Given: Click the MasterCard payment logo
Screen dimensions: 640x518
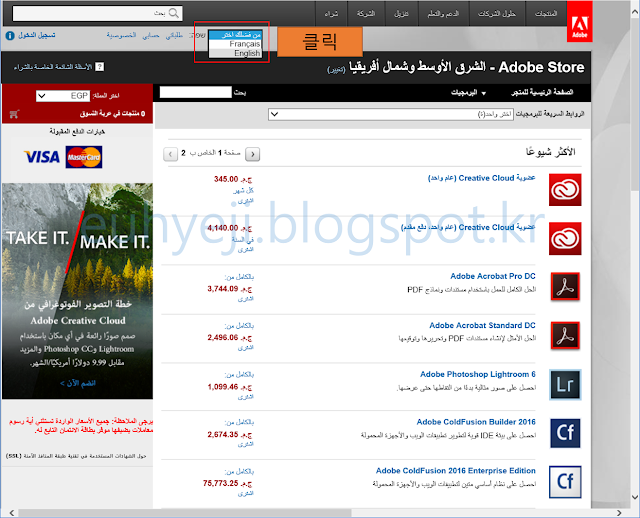Looking at the screenshot, I should pyautogui.click(x=84, y=157).
